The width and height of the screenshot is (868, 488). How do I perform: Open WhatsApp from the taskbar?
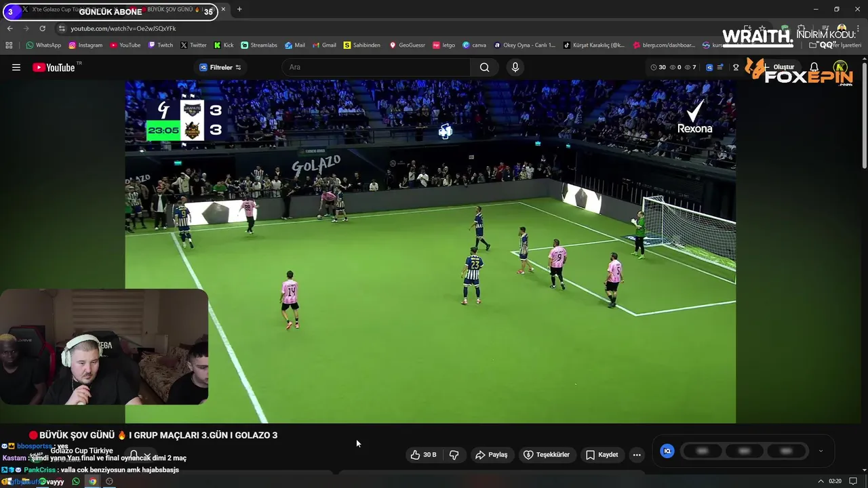tap(75, 481)
